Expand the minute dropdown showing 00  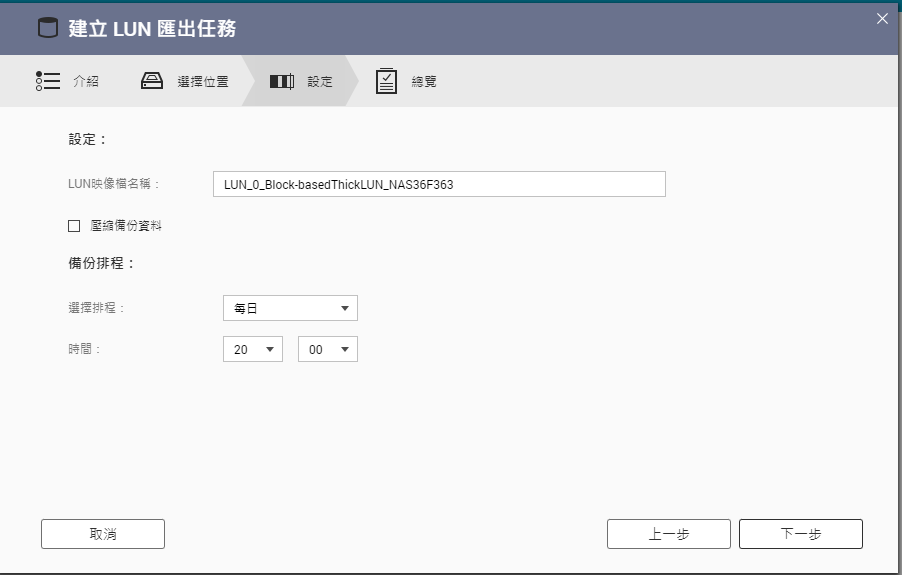[x=328, y=349]
